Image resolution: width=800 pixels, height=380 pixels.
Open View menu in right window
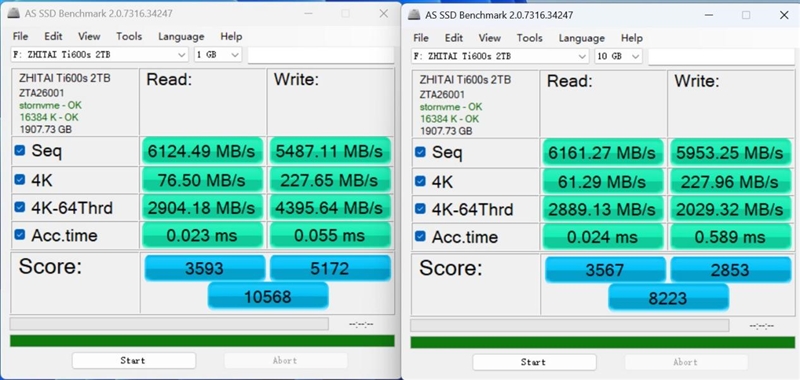490,38
